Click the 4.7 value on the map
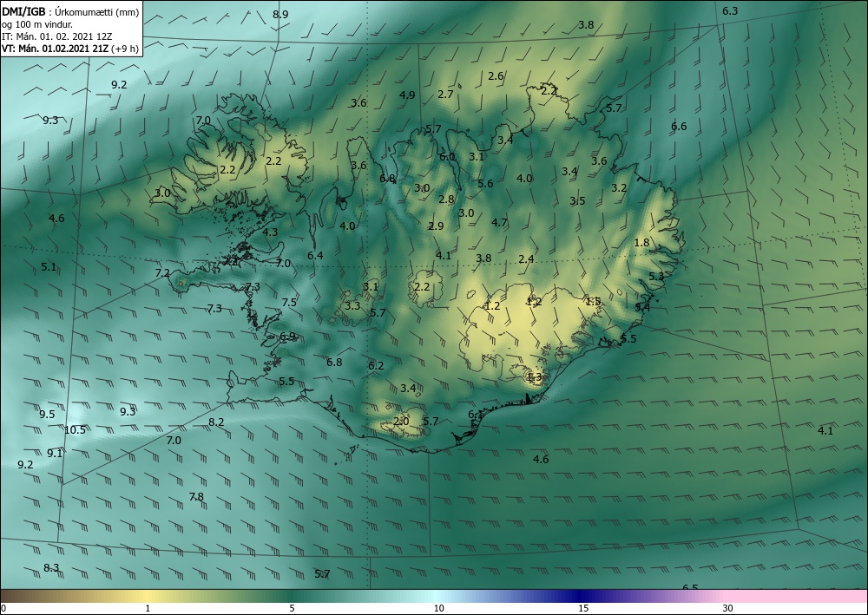Image resolution: width=868 pixels, height=615 pixels. tap(499, 222)
